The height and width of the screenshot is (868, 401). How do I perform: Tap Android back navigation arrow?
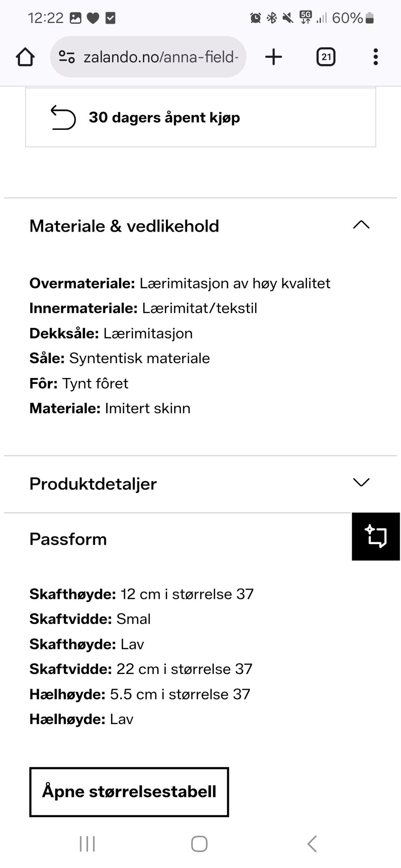(x=312, y=843)
